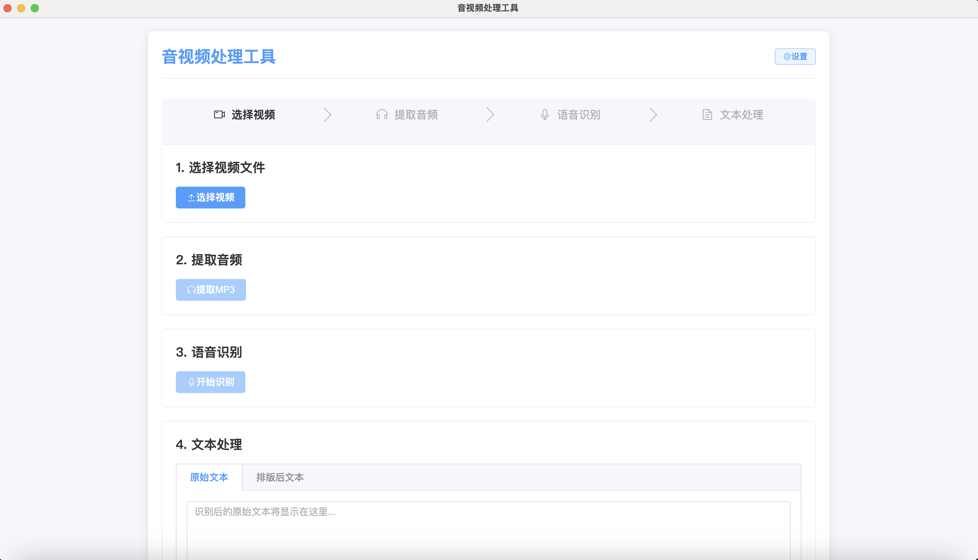Click the microphone icon beside 语音识别 step
The width and height of the screenshot is (978, 560).
(545, 114)
